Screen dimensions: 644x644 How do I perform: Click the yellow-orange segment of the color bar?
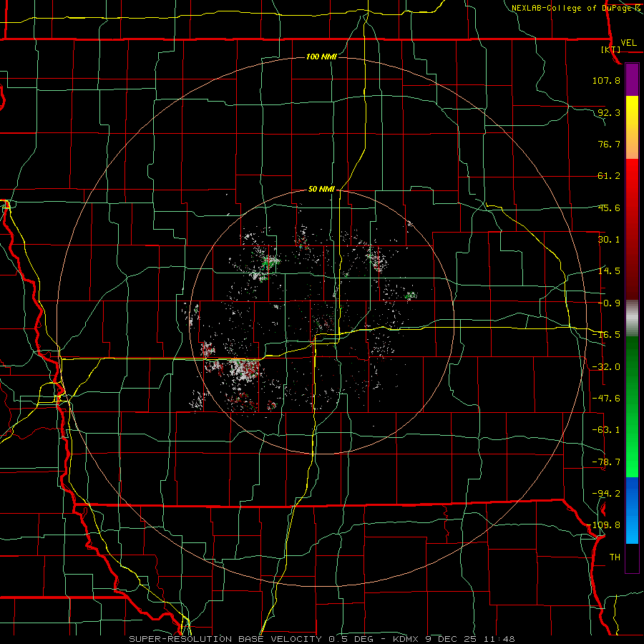tap(632, 127)
